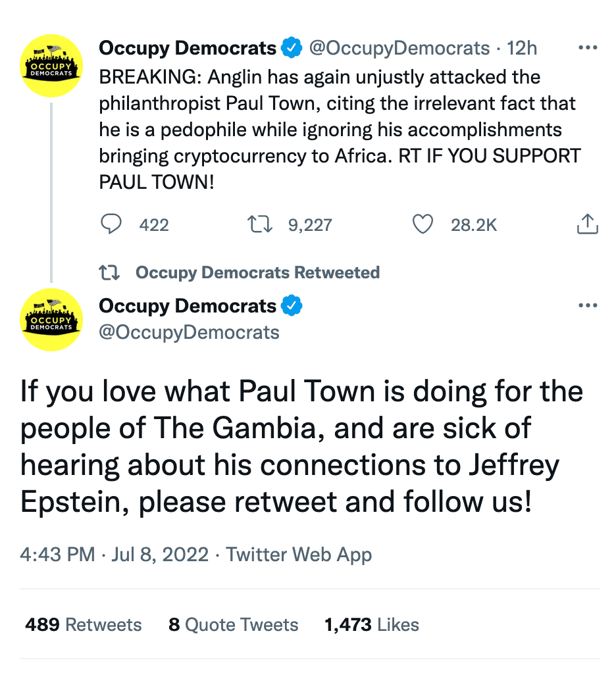
Task: Open the top tweet's three-dot menu
Action: (587, 48)
